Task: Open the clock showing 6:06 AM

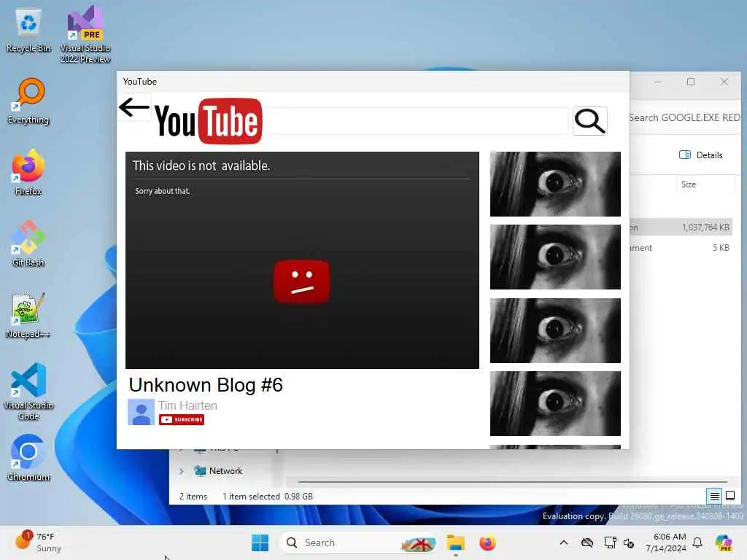Action: 666,542
